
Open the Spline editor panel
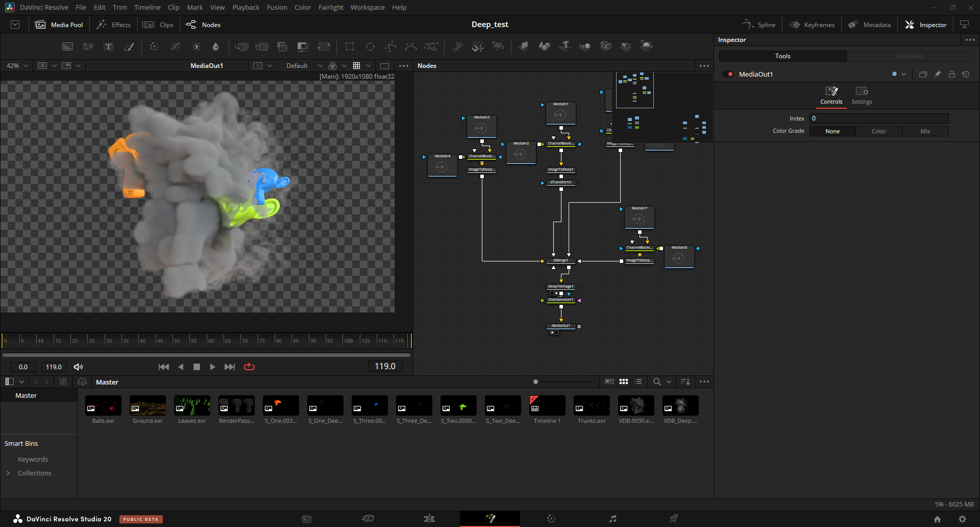pyautogui.click(x=758, y=25)
